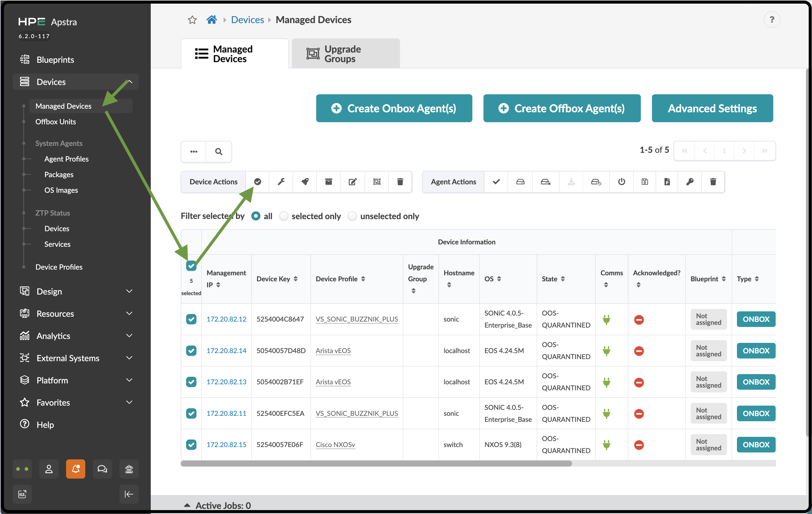Screen dimensions: 812x514
Task: Open Advanced Settings
Action: [x=712, y=108]
